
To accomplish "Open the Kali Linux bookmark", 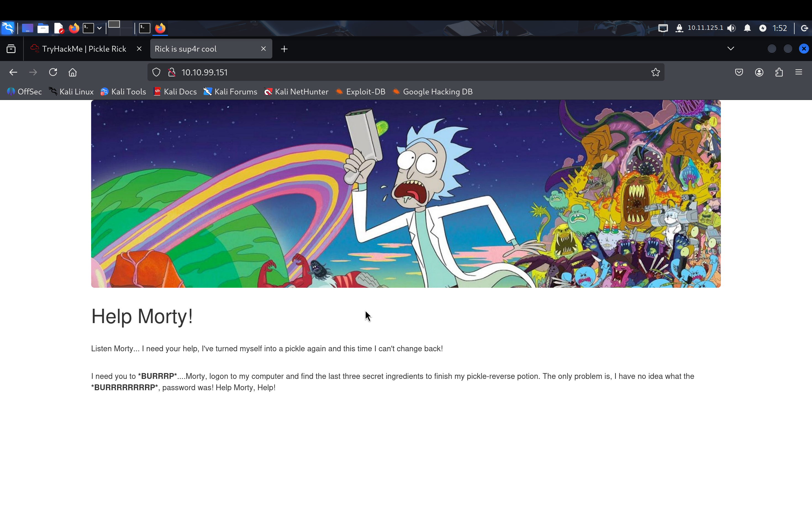I will coord(71,92).
